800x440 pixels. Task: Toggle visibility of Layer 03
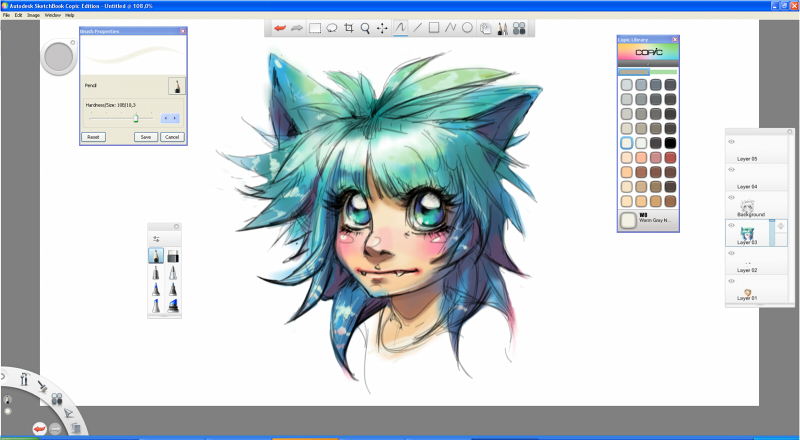coord(731,225)
